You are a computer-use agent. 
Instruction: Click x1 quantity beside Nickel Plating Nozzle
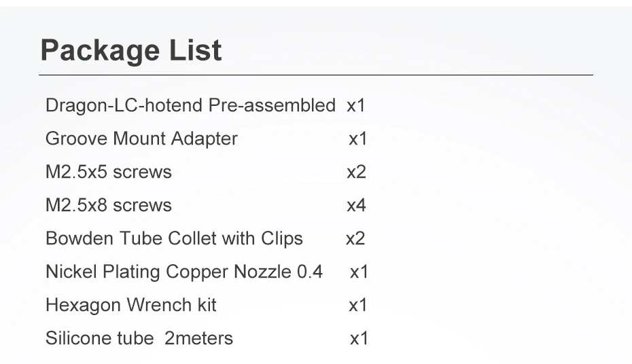click(359, 272)
